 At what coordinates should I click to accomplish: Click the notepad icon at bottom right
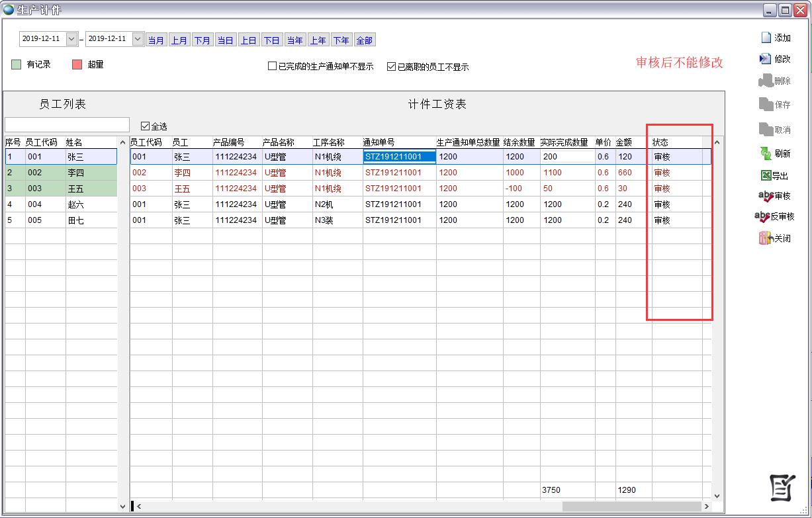click(782, 488)
